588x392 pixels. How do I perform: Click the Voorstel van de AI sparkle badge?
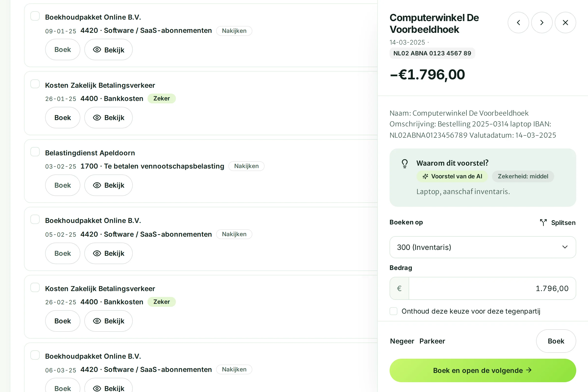click(x=452, y=176)
